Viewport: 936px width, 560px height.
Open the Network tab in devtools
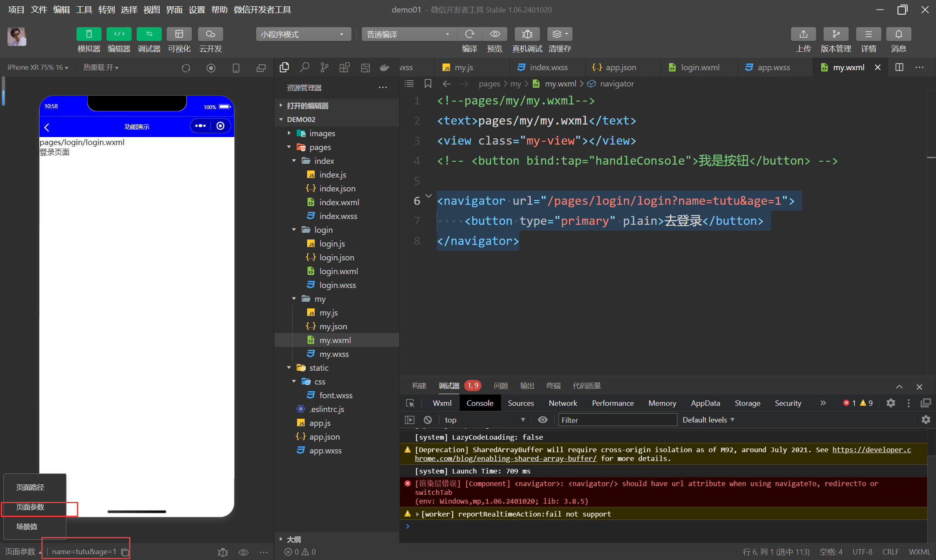pyautogui.click(x=562, y=403)
